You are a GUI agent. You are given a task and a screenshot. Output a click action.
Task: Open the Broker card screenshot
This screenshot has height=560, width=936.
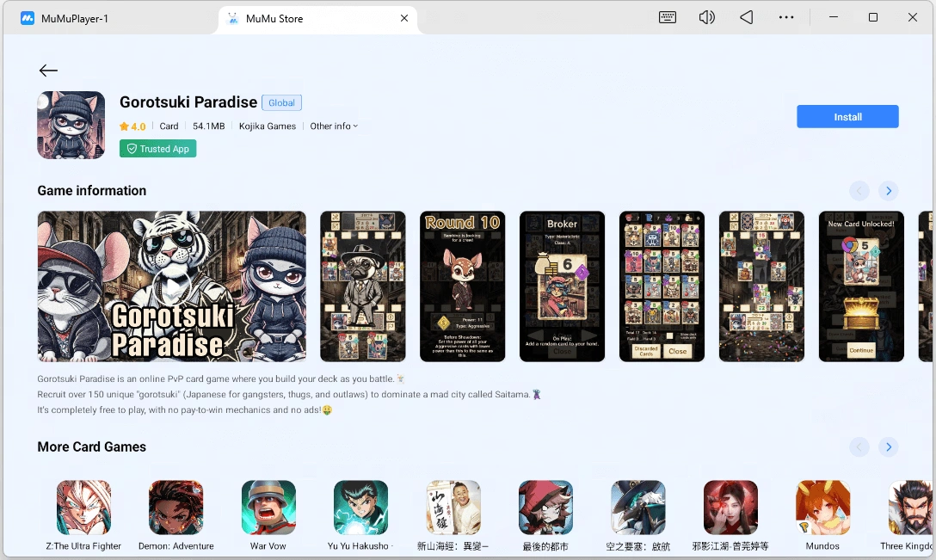[x=563, y=286]
